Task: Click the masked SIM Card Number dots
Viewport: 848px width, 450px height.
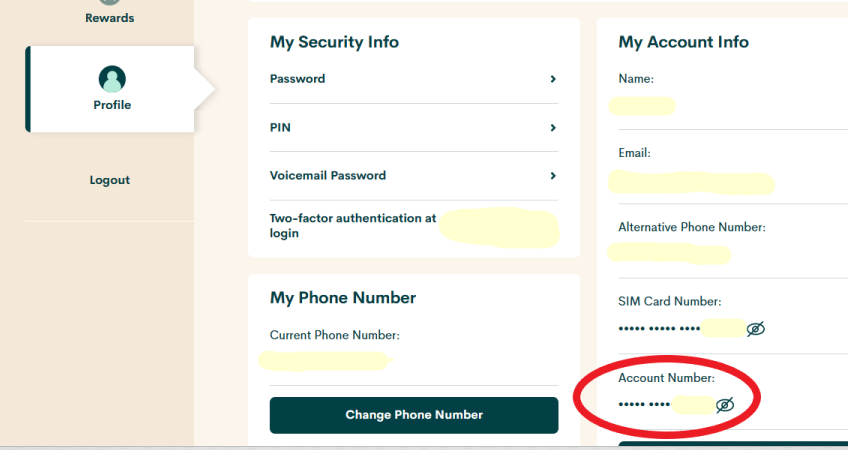Action: [660, 329]
